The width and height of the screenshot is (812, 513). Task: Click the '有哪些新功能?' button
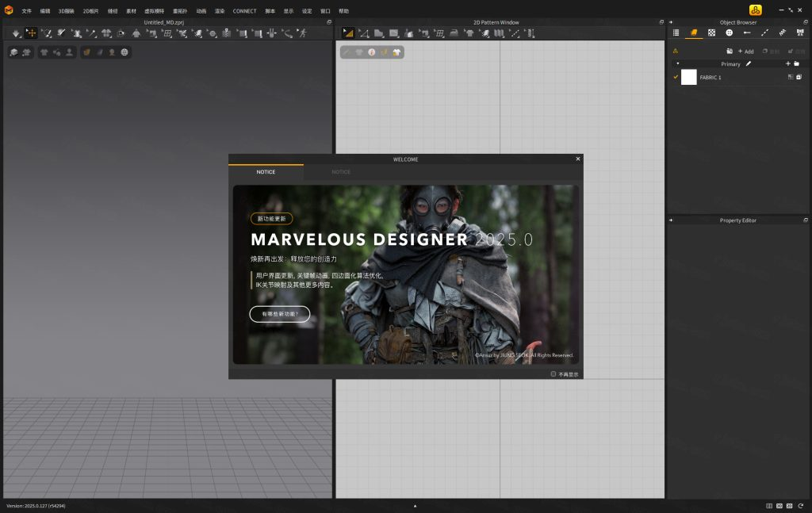pyautogui.click(x=279, y=314)
